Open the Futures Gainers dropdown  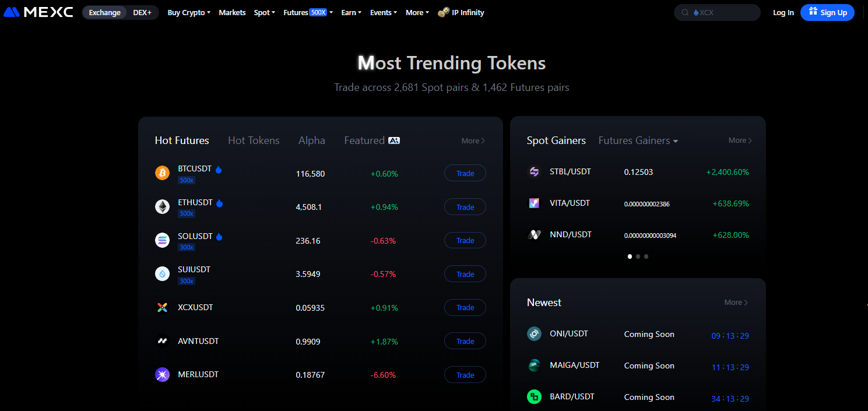pyautogui.click(x=638, y=140)
